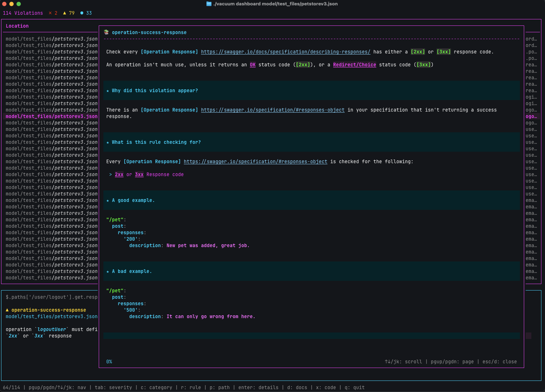Screen dimensions: 545x392
Task: Click the yellow warning triangle showing 79
Action: click(65, 13)
